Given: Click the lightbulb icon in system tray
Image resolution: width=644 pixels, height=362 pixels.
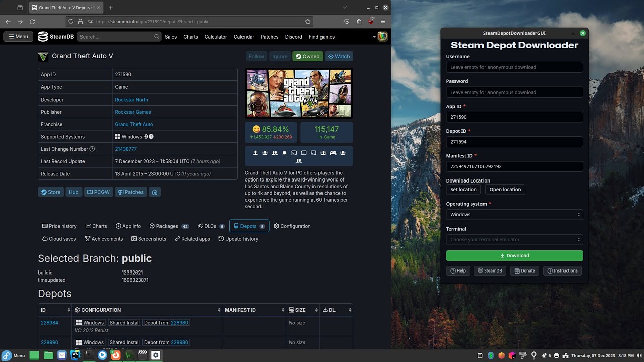Looking at the screenshot, I should pos(534,355).
